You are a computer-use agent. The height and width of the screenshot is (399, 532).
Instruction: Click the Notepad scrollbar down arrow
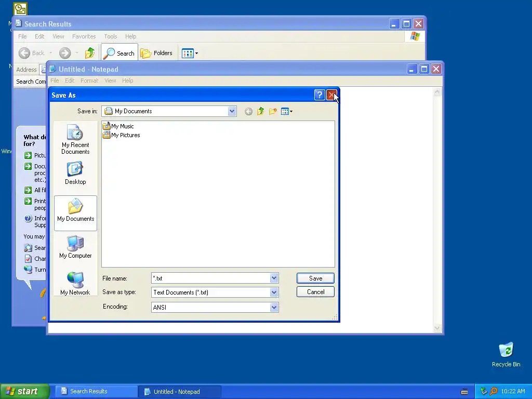437,328
